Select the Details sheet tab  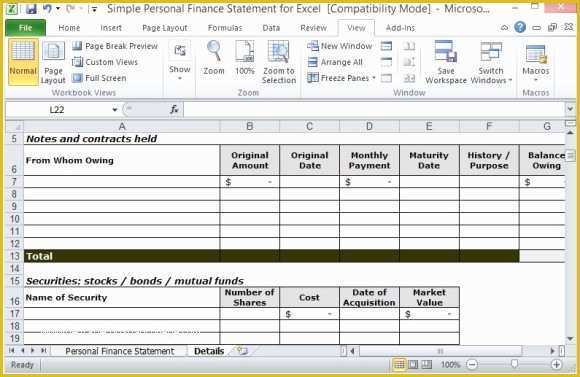click(x=209, y=351)
